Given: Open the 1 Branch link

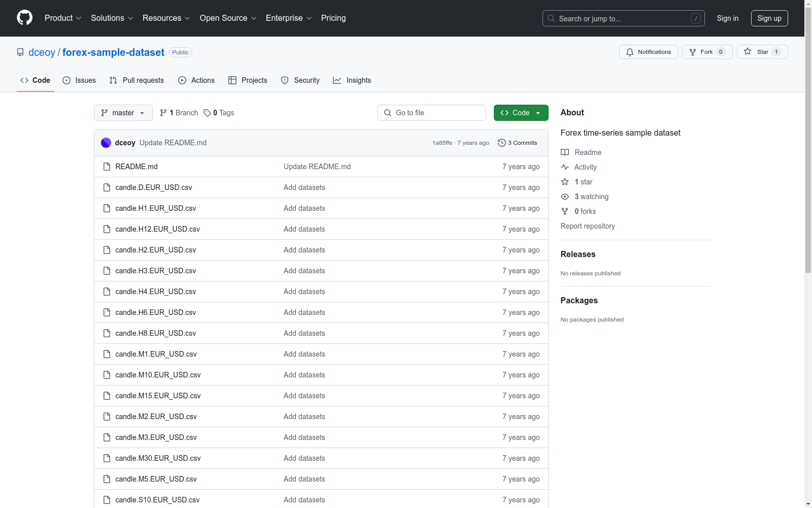Looking at the screenshot, I should (179, 113).
